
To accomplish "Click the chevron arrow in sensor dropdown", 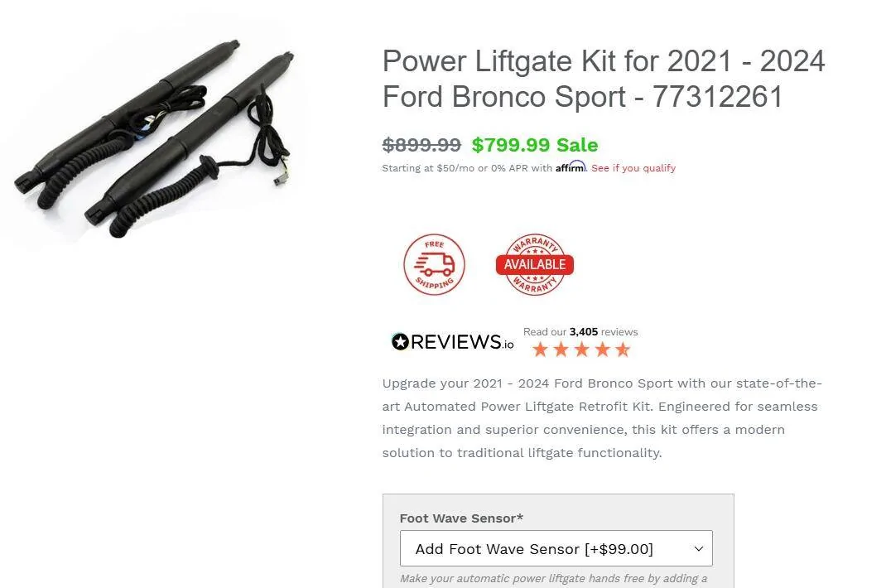I will 698,548.
